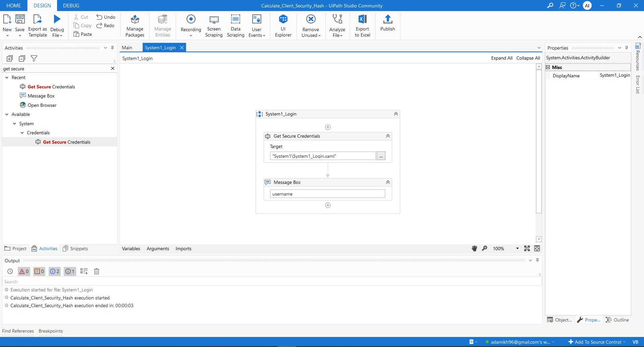Click the Target field browse button
This screenshot has width=644, height=347.
pos(381,156)
